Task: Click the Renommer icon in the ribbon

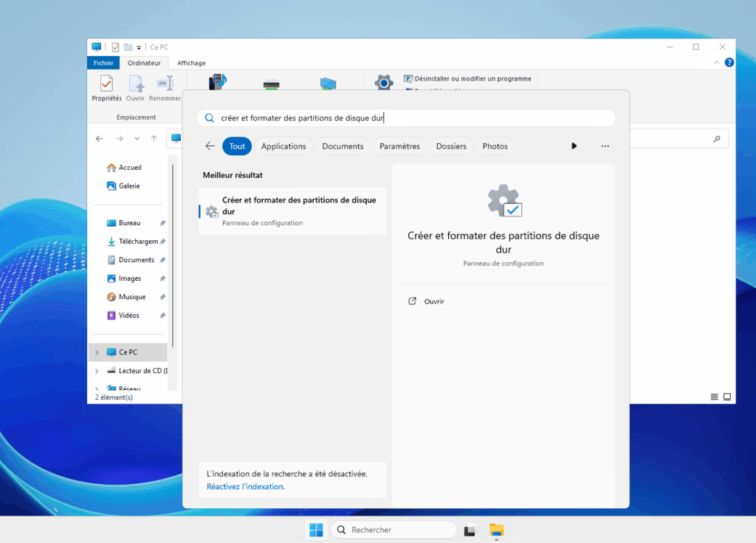Action: click(x=164, y=85)
